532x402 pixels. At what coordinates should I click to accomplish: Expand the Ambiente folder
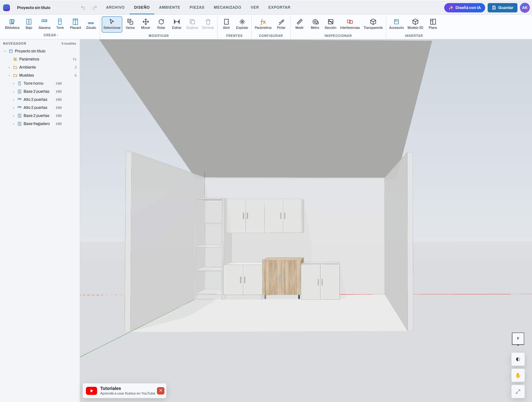click(9, 67)
